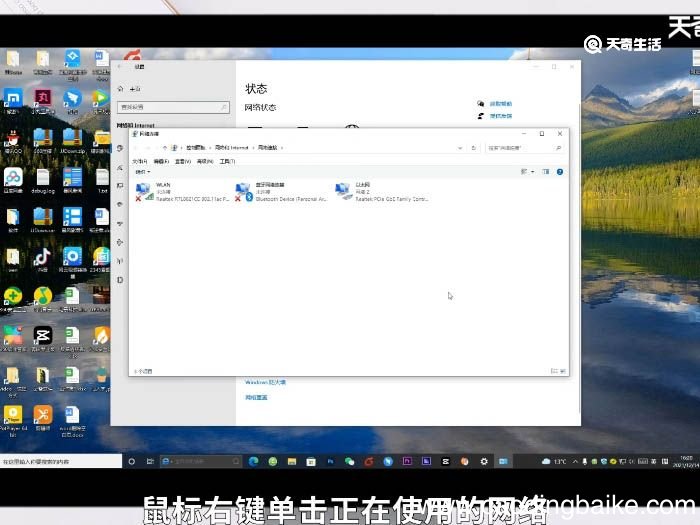Open WeChat from the taskbar

tap(350, 461)
